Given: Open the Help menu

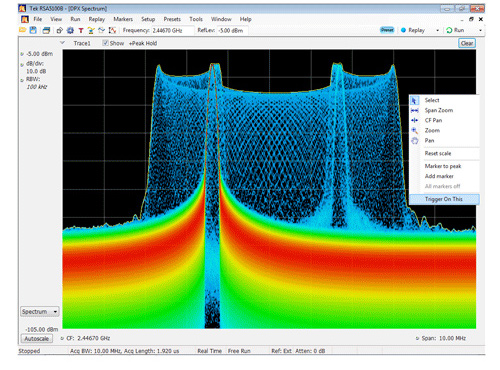Looking at the screenshot, I should [246, 19].
